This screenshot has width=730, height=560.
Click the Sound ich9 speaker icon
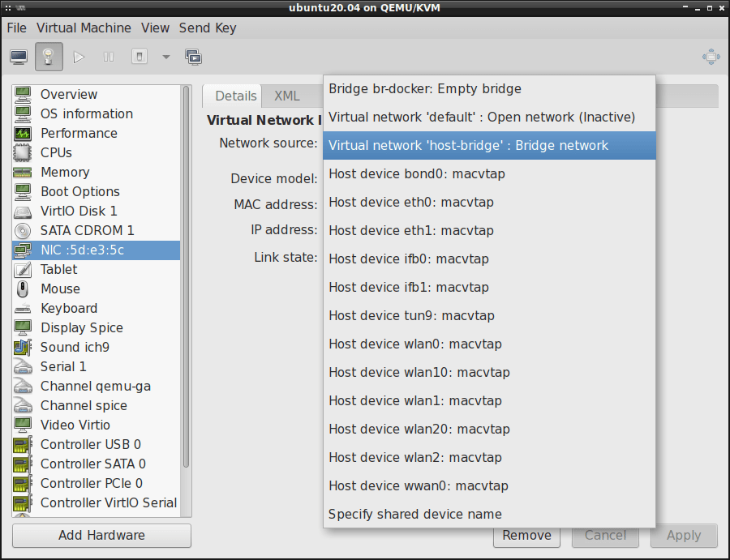coord(23,347)
